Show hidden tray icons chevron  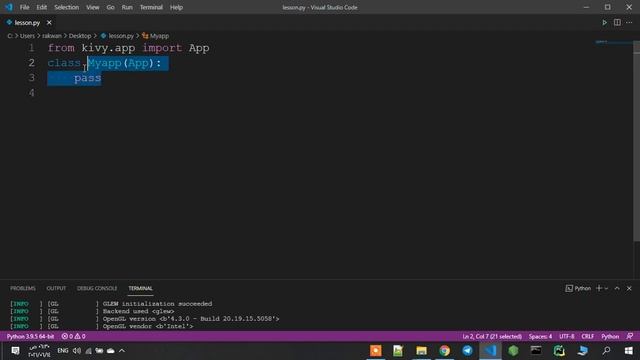pos(122,351)
